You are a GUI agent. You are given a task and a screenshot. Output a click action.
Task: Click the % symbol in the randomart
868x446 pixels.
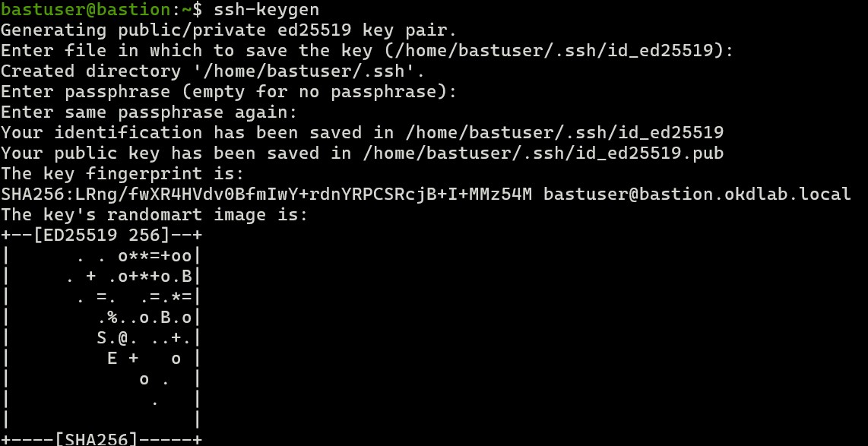112,317
